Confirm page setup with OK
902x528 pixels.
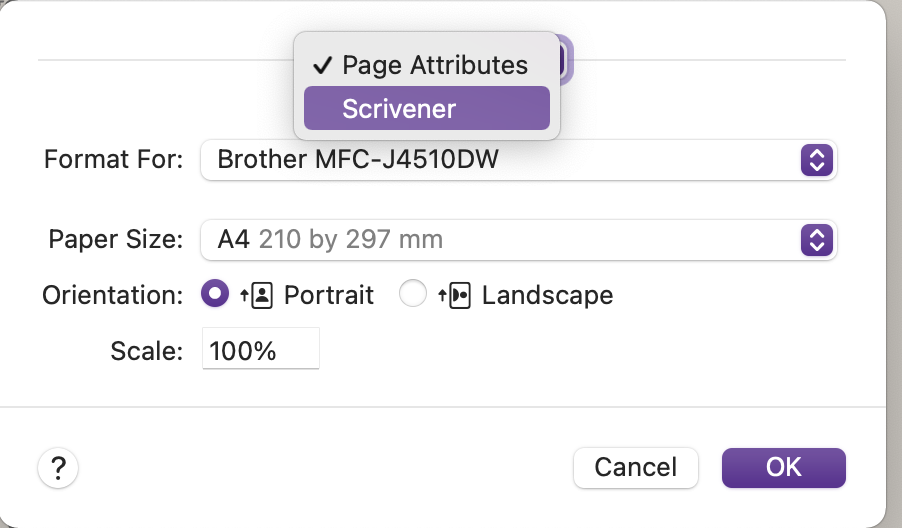tap(783, 468)
